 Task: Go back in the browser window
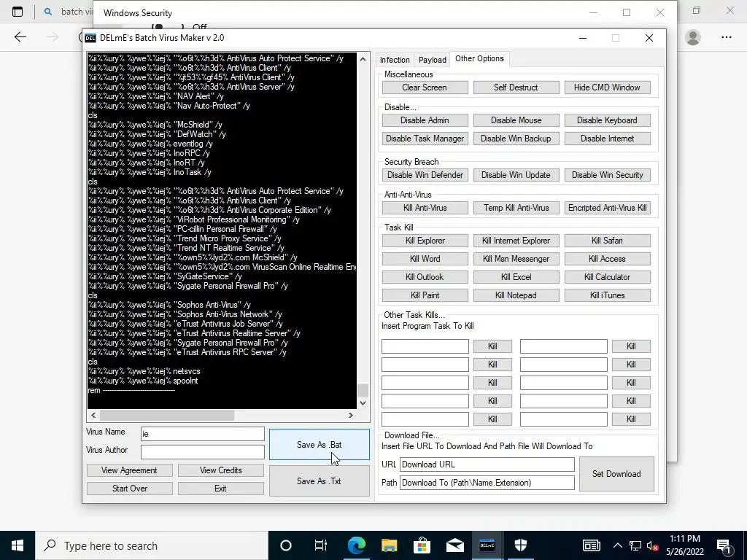(x=20, y=37)
